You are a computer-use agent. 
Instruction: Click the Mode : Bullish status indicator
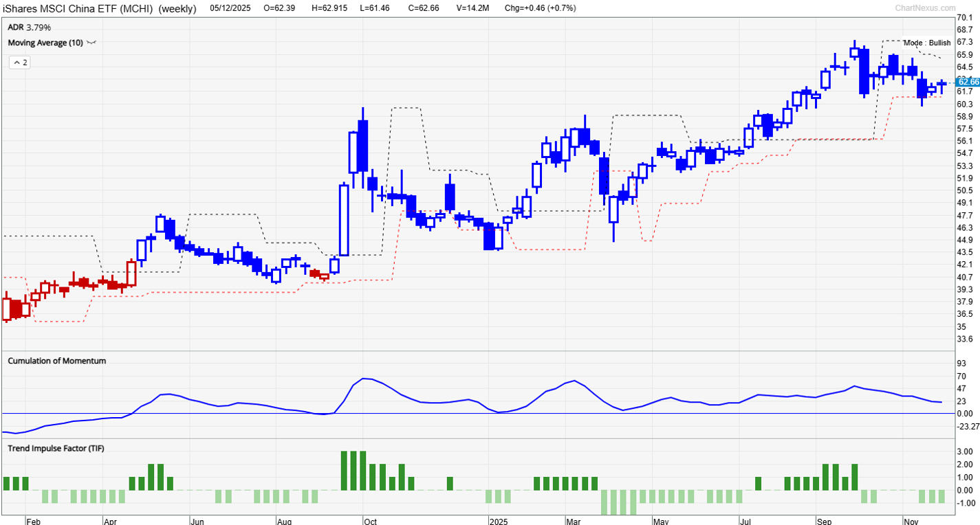(x=927, y=43)
